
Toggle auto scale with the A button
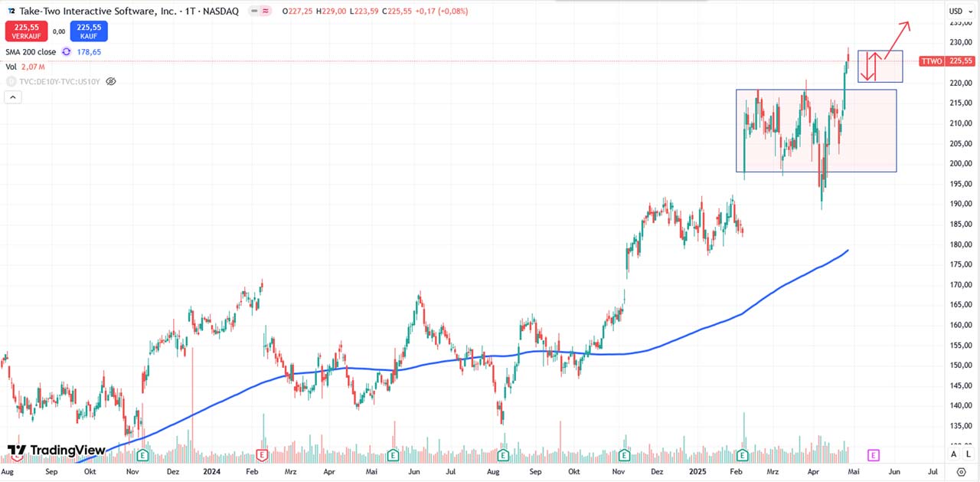[954, 454]
